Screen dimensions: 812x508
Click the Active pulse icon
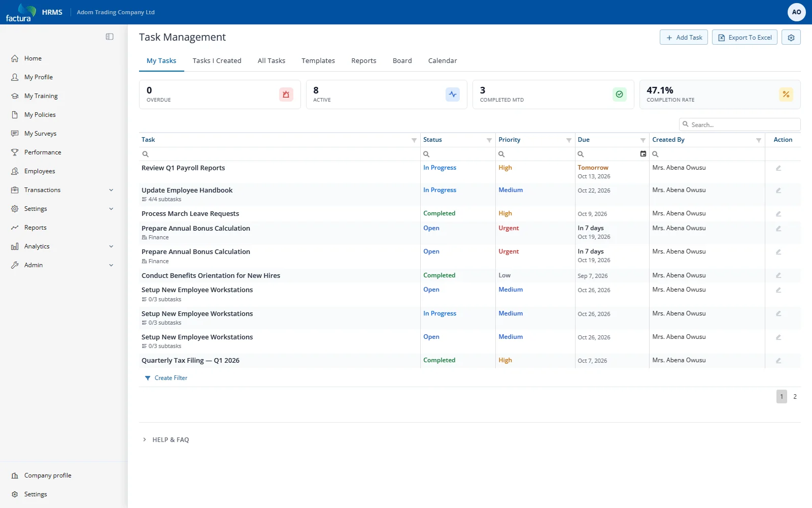pos(453,94)
